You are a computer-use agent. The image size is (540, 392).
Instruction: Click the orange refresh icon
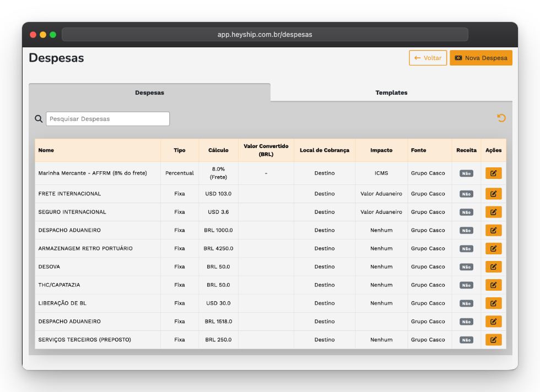(x=501, y=118)
